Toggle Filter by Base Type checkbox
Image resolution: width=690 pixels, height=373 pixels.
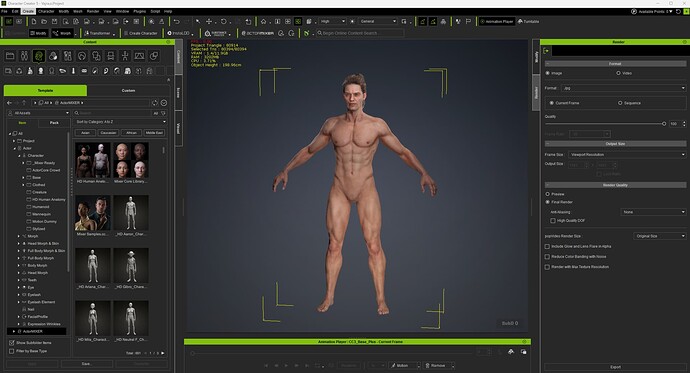click(x=12, y=351)
